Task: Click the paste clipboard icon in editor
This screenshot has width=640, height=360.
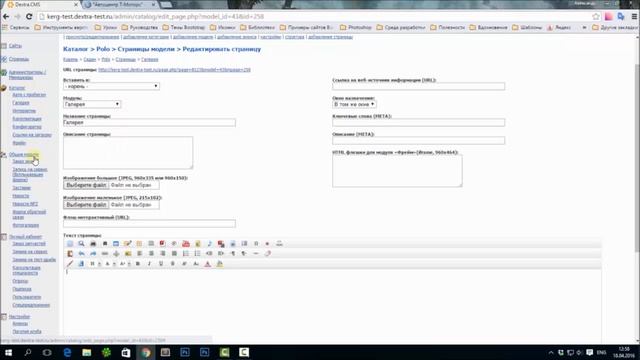Action: click(x=70, y=253)
